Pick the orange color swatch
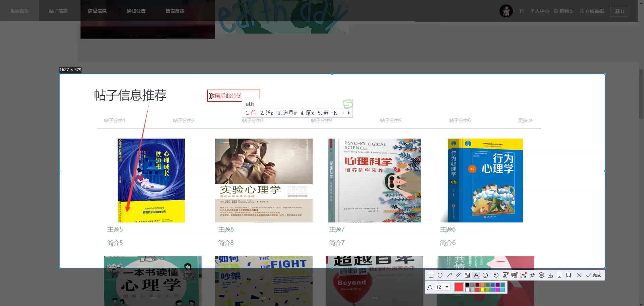Viewport: 644px width, 306px height. [482, 285]
